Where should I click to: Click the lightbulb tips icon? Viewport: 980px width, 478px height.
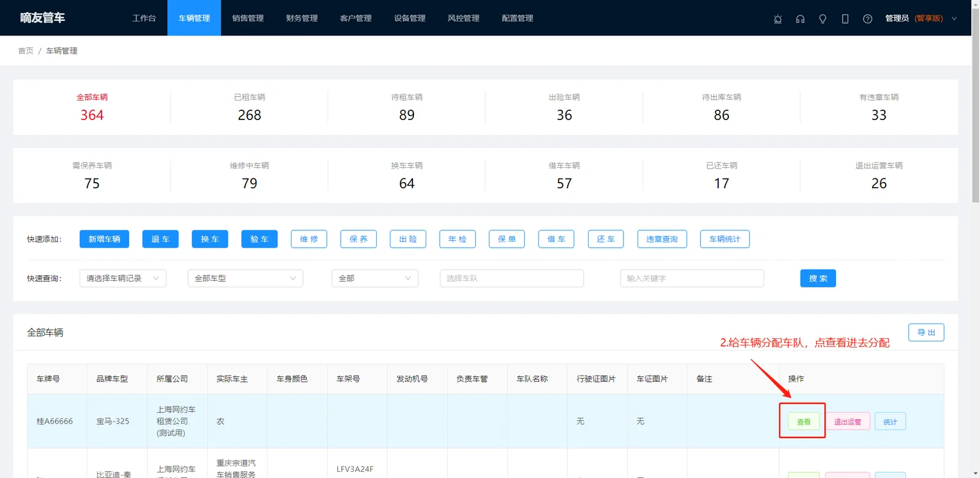pos(823,18)
